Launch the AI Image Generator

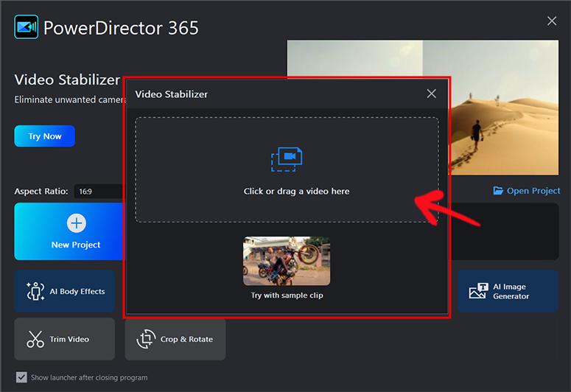pyautogui.click(x=508, y=291)
